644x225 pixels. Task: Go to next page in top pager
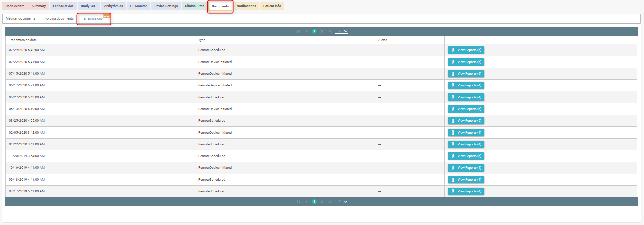point(322,31)
